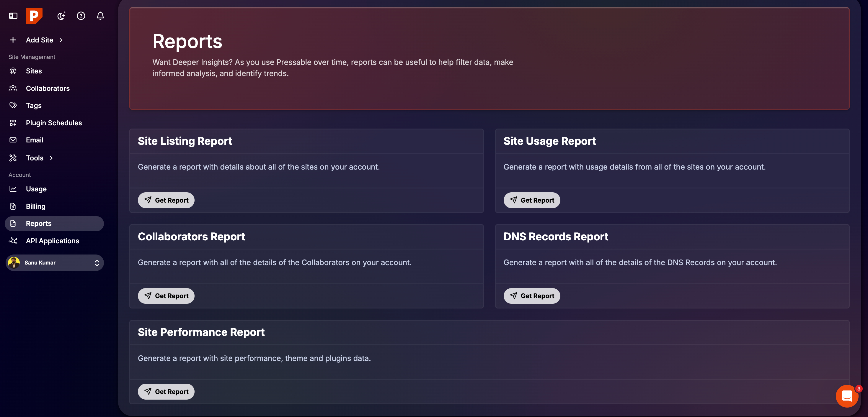Expand the Tools submenu chevron
The image size is (868, 417).
(x=51, y=158)
